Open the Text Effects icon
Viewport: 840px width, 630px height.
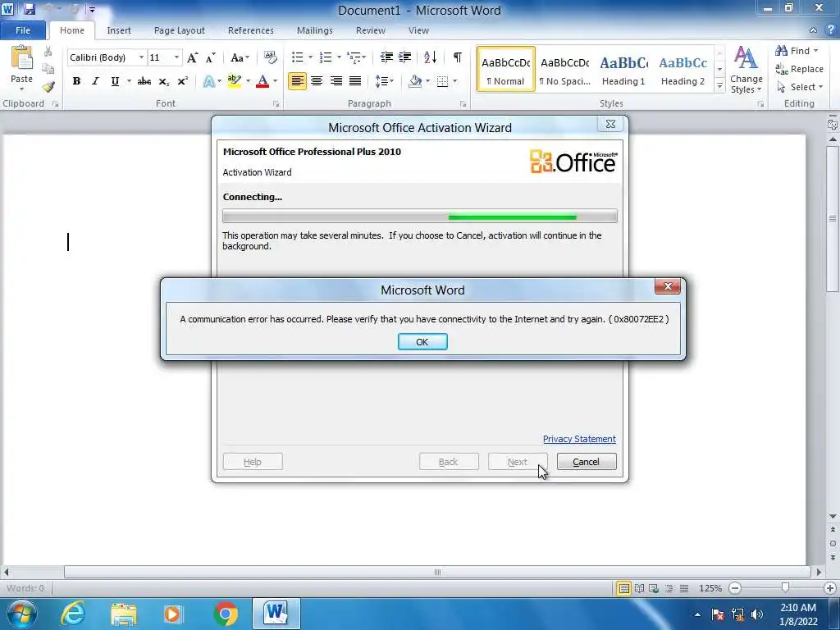pyautogui.click(x=208, y=81)
